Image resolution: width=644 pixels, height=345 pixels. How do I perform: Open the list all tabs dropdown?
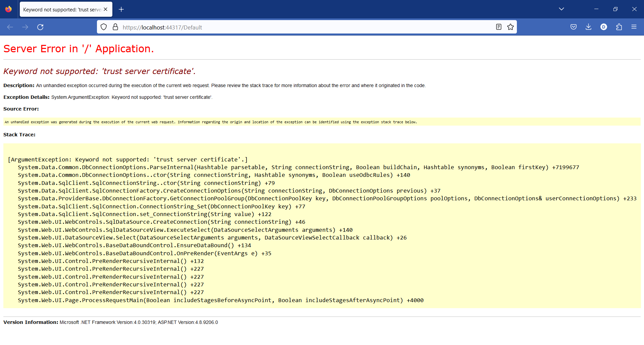tap(561, 9)
